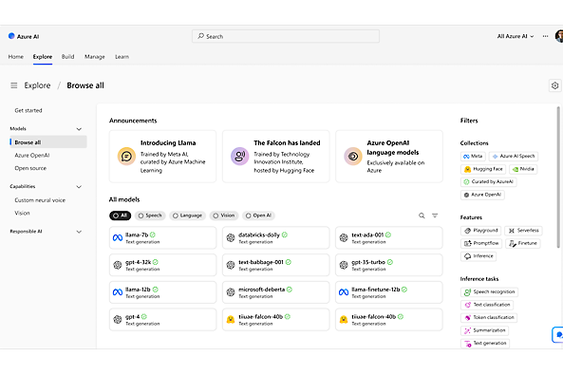The height and width of the screenshot is (375, 563).
Task: Switch to the Learn tab
Action: click(122, 57)
